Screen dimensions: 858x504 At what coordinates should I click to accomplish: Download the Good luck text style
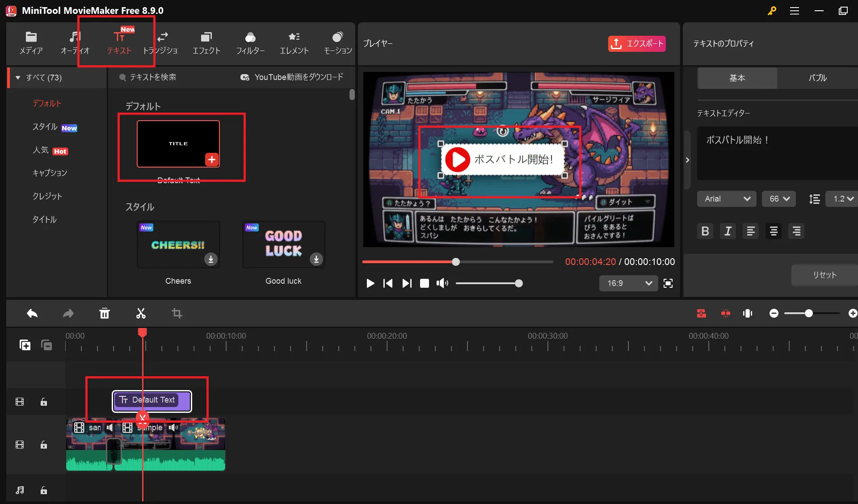(316, 259)
